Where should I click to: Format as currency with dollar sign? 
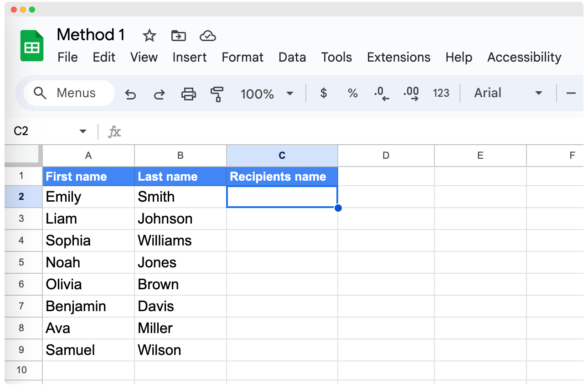tap(324, 93)
